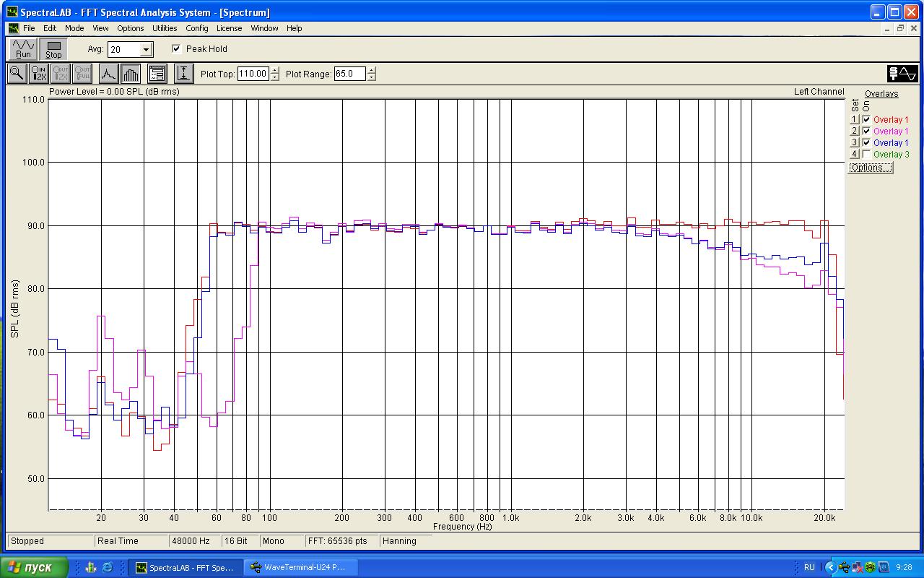Image resolution: width=924 pixels, height=578 pixels.
Task: Enable the green Overlay 3 checkbox
Action: (866, 154)
